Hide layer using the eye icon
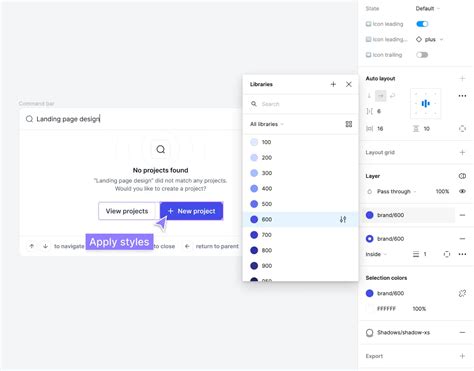474x371 pixels. pos(462,191)
